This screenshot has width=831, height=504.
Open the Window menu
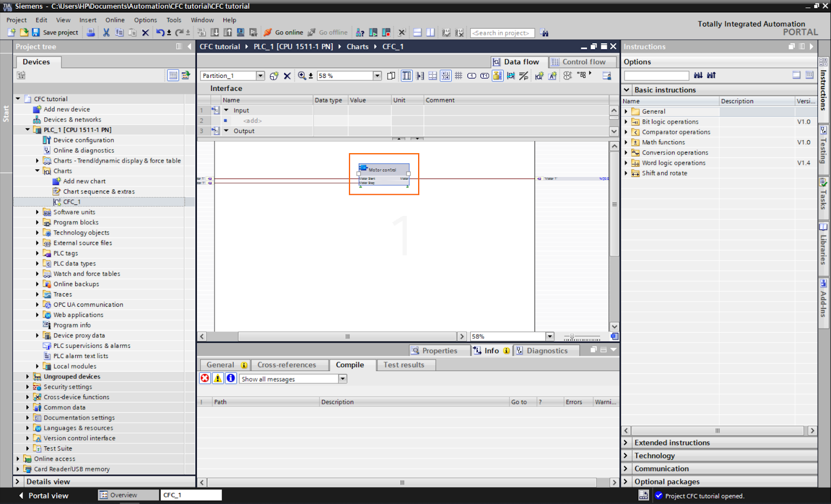coord(202,20)
